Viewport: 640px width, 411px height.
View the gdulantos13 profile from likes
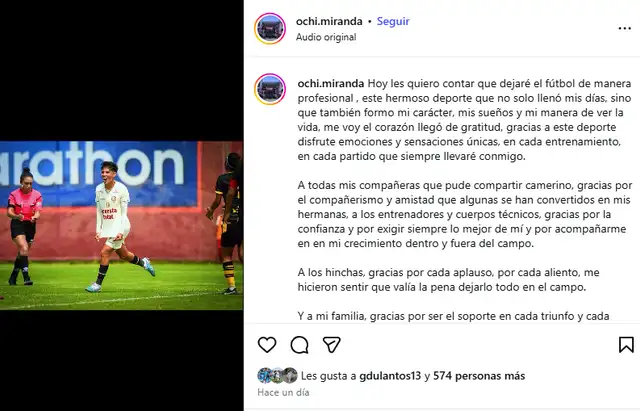[390, 376]
